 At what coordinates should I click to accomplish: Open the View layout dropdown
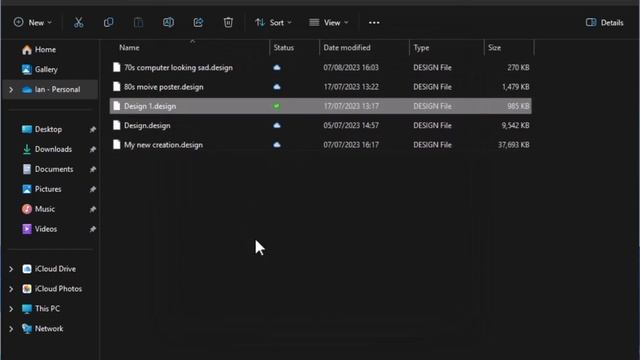pyautogui.click(x=329, y=22)
